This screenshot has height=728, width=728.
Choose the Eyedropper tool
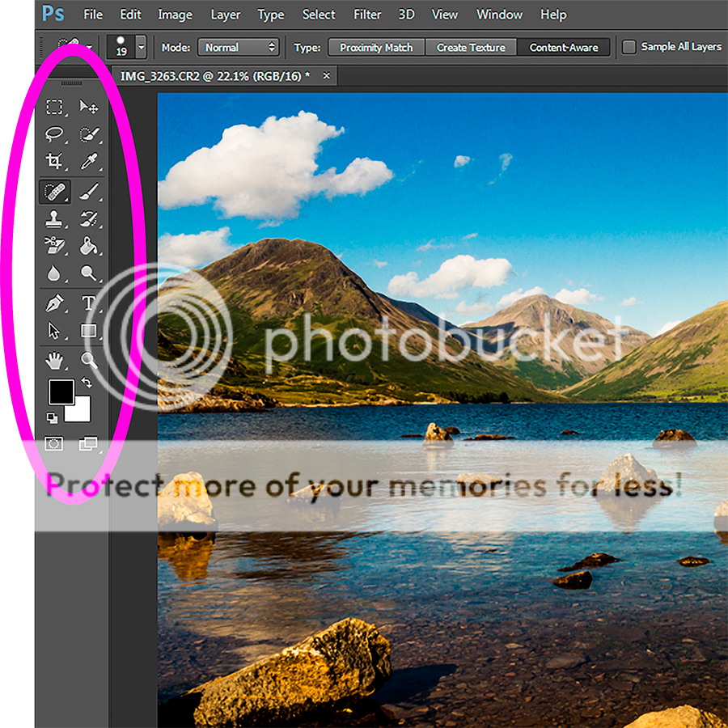tap(89, 161)
